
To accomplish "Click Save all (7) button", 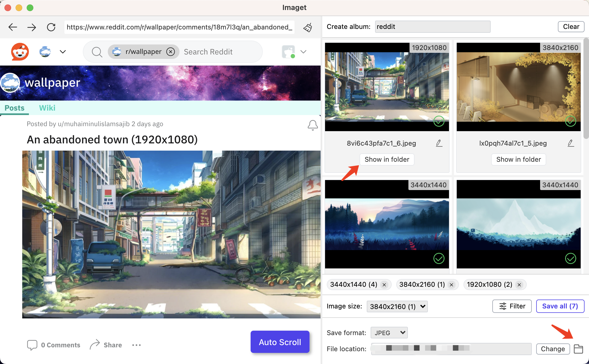I will 559,306.
